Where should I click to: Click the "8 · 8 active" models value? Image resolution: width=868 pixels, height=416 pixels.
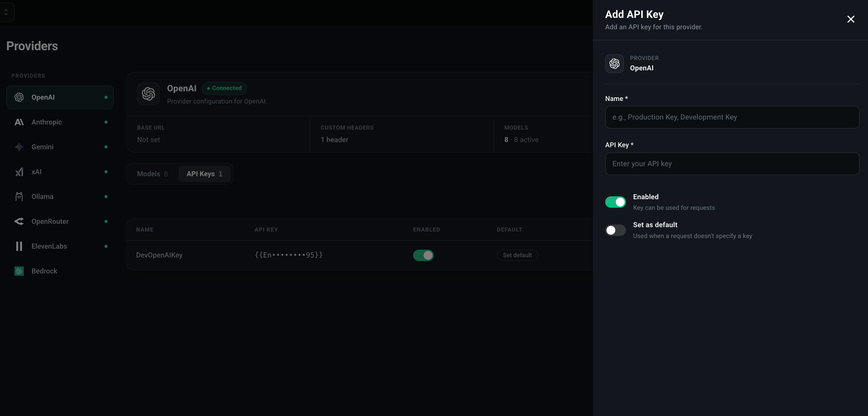click(x=521, y=139)
